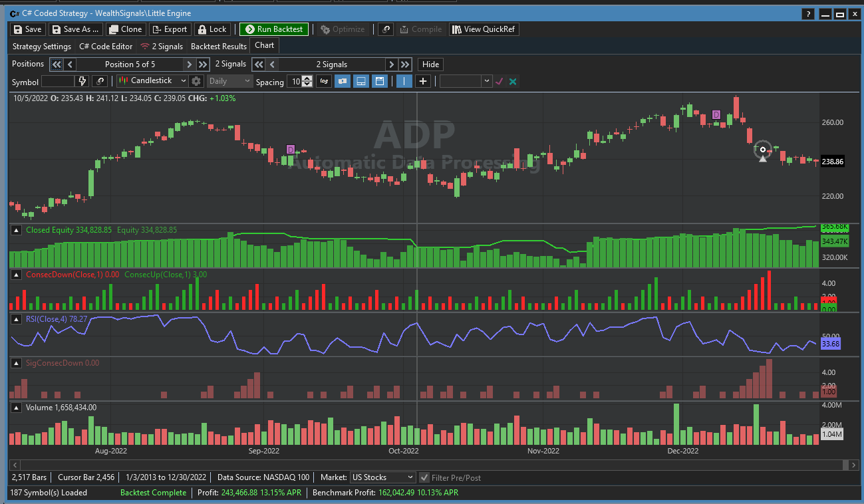The height and width of the screenshot is (504, 864).
Task: Toggle the first blue pane view button
Action: (x=342, y=81)
